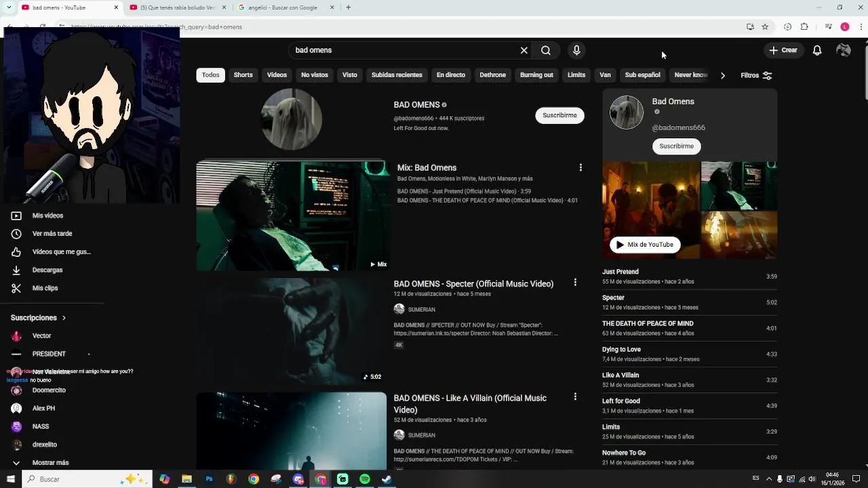Viewport: 868px width, 488px height.
Task: Select the Burning out filter chip
Action: click(x=536, y=75)
